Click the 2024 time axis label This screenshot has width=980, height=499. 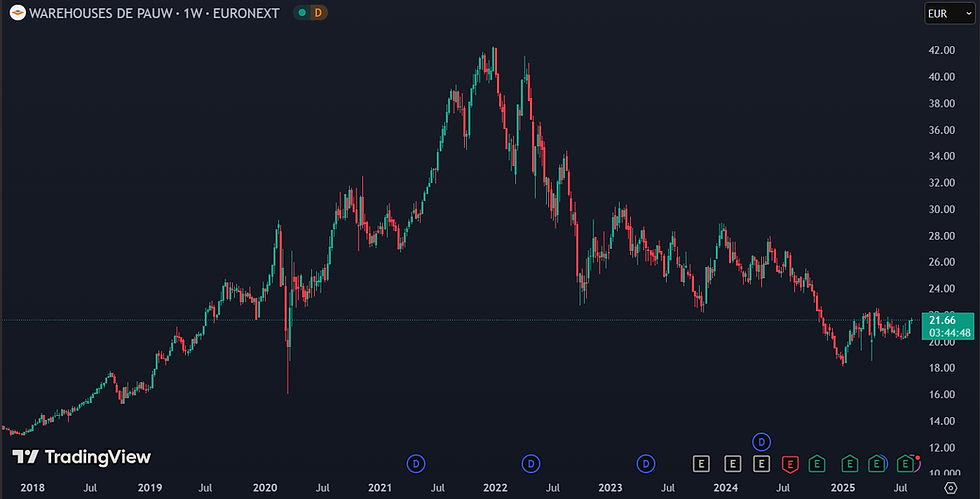tap(725, 488)
